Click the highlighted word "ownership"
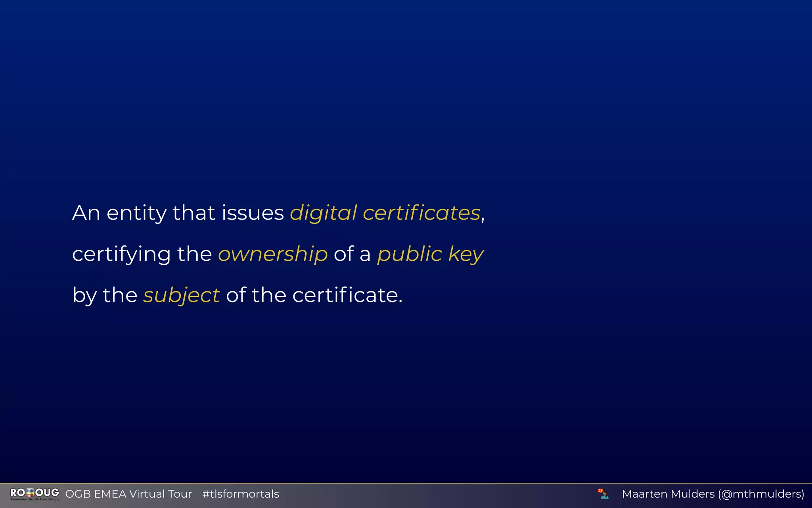Viewport: 812px width, 508px height. [273, 254]
